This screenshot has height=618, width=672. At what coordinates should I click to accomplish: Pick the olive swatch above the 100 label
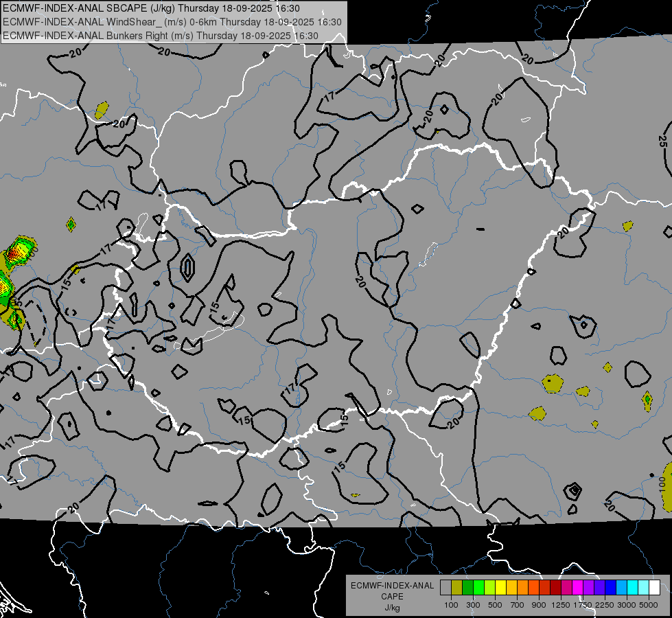coord(456,588)
